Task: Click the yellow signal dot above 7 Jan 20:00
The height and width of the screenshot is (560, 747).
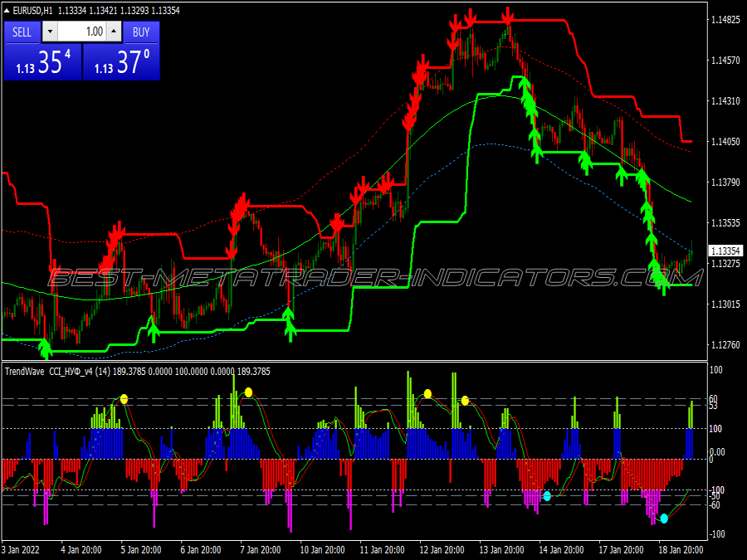Action: (x=248, y=392)
